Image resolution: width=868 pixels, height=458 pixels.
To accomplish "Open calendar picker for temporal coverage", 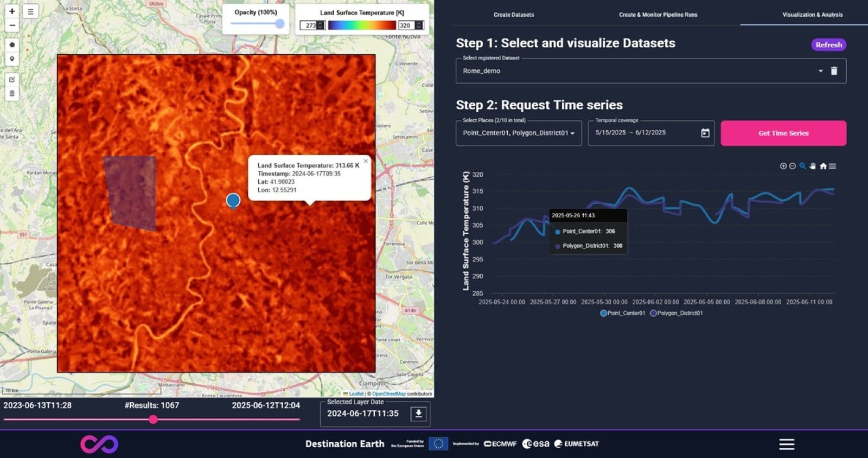I will [705, 133].
